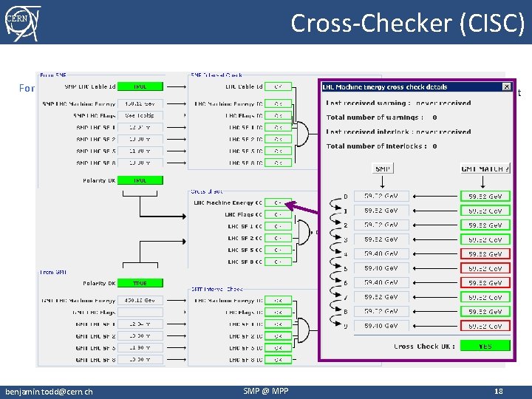The image size is (532, 399).
Task: Select the GMT LHC Machine Energy value field
Action: pos(140,300)
